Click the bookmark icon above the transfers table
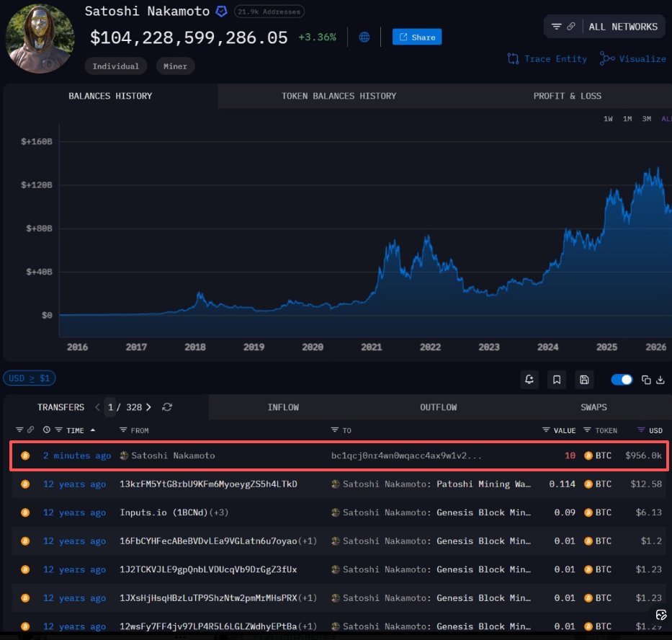The image size is (672, 640). pos(557,380)
